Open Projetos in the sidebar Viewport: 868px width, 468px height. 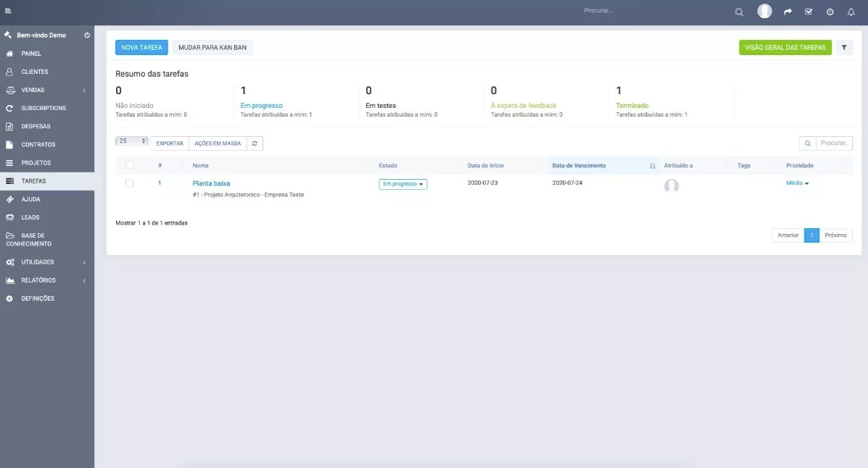tap(36, 163)
